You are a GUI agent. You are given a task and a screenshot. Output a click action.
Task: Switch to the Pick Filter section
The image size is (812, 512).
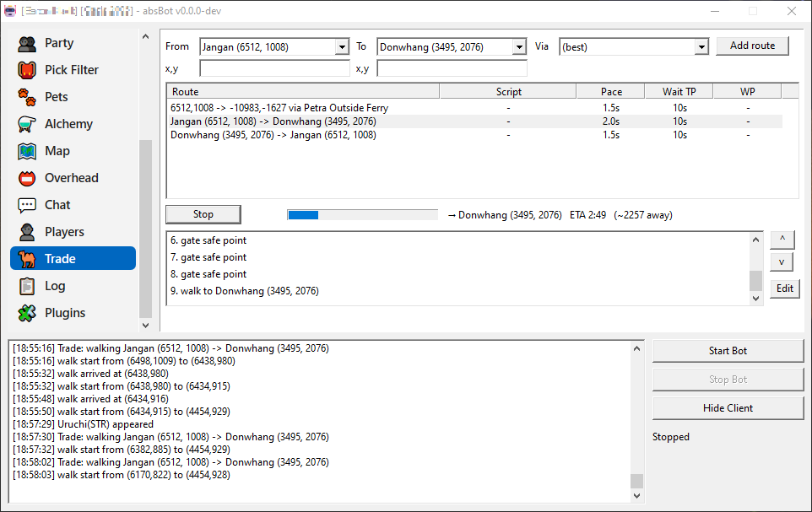[72, 70]
